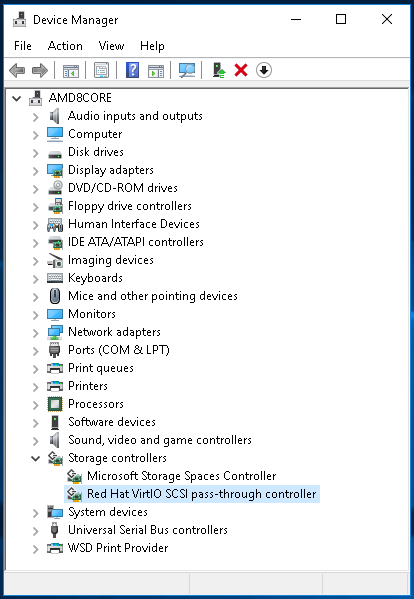The width and height of the screenshot is (414, 599).
Task: Select the Microsoft Storage Spaces Controller label
Action: (x=181, y=476)
